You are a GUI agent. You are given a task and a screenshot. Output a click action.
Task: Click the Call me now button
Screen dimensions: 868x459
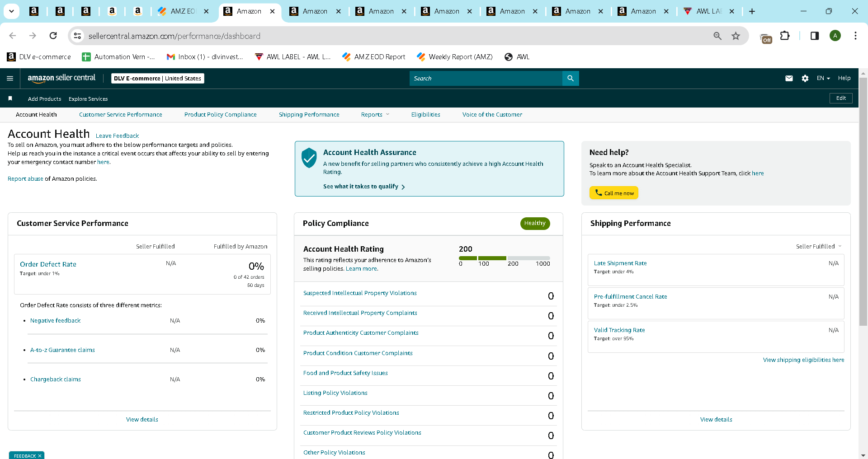(614, 193)
